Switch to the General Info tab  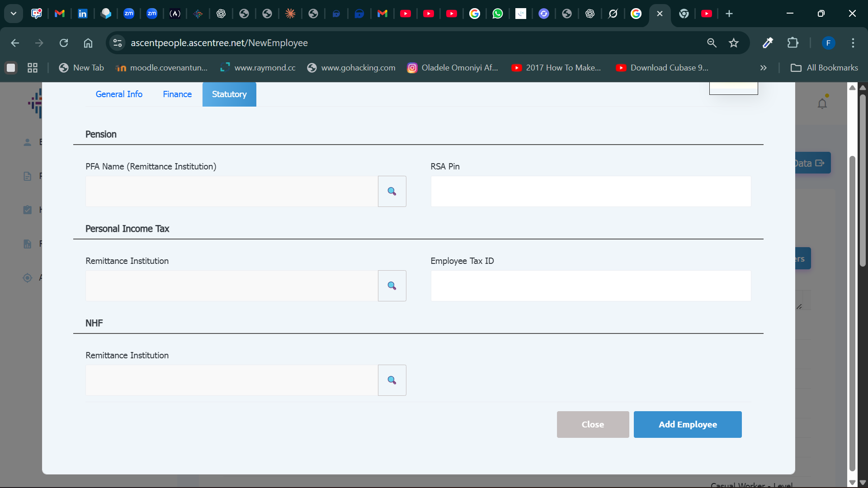click(119, 94)
